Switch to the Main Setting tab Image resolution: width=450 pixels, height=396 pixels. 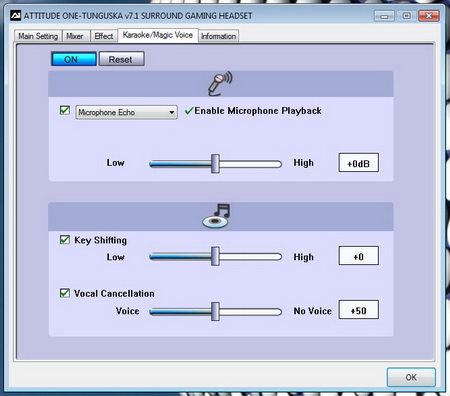tap(38, 36)
